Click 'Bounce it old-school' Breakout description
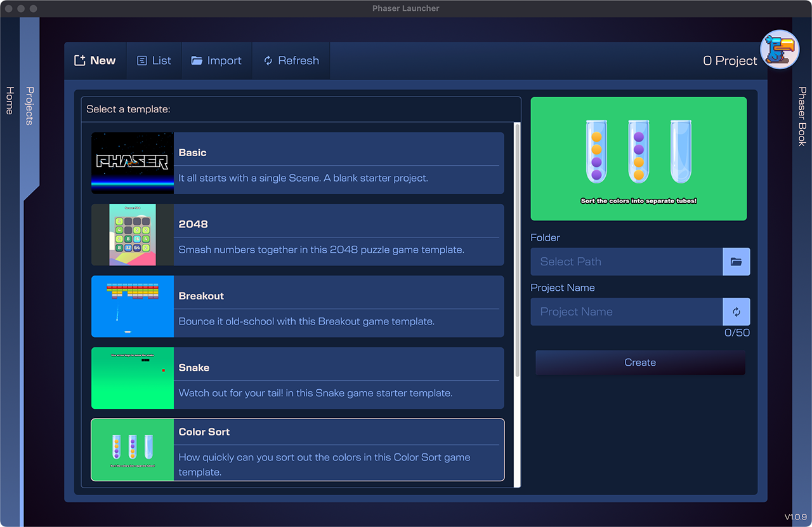The width and height of the screenshot is (812, 527). 306,321
